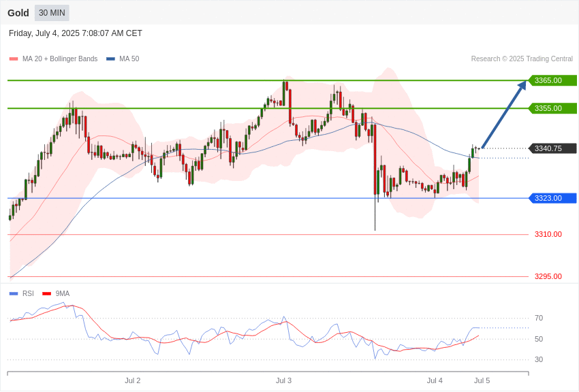579x392 pixels.
Task: Click the blue 3323.00 pivot price tag
Action: click(552, 198)
